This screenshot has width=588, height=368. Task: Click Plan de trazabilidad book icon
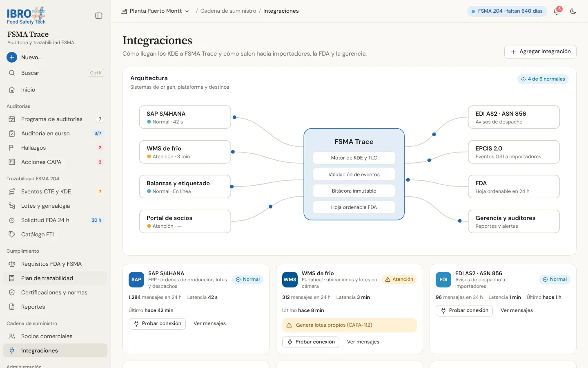click(x=12, y=278)
